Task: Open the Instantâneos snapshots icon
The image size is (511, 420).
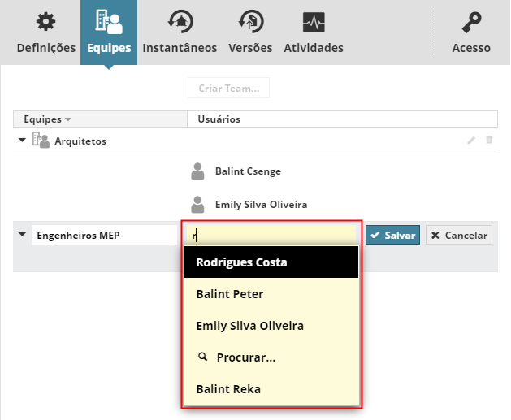Action: [180, 22]
